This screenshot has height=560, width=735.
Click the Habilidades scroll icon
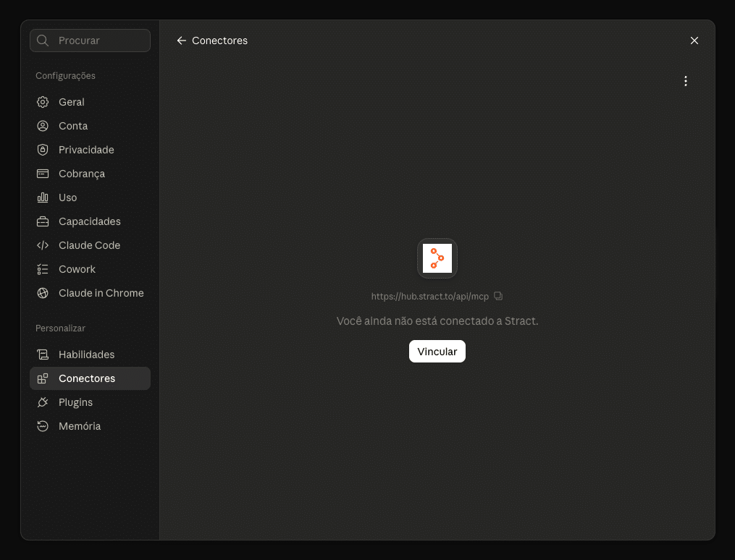coord(43,355)
